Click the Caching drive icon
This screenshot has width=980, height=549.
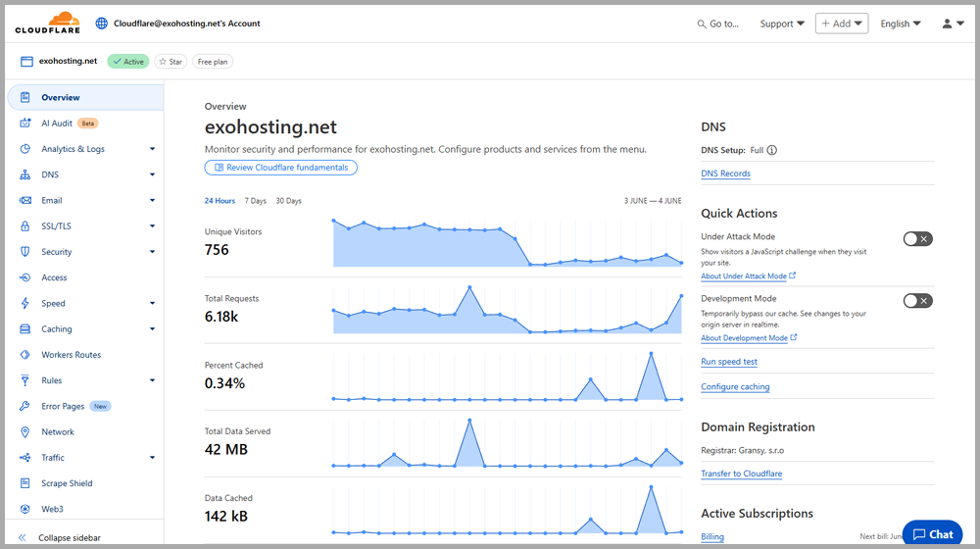click(25, 328)
